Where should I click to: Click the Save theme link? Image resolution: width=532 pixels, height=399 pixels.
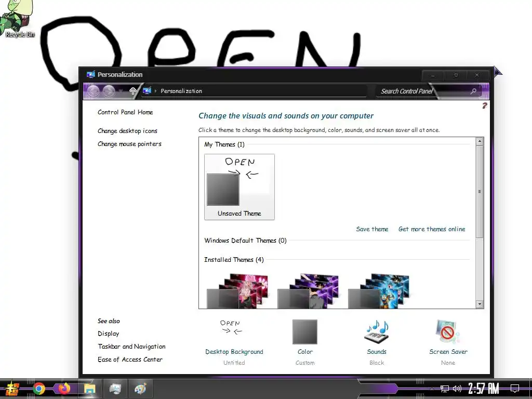pos(372,229)
